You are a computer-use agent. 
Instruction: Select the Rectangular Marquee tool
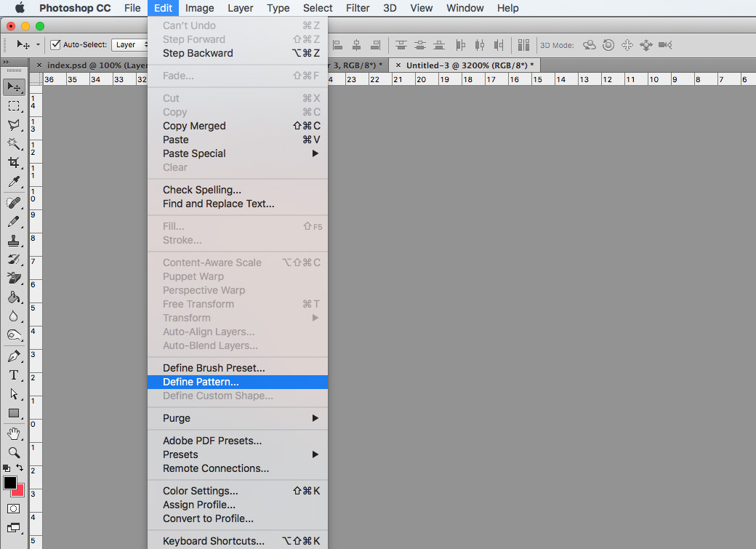[x=14, y=106]
